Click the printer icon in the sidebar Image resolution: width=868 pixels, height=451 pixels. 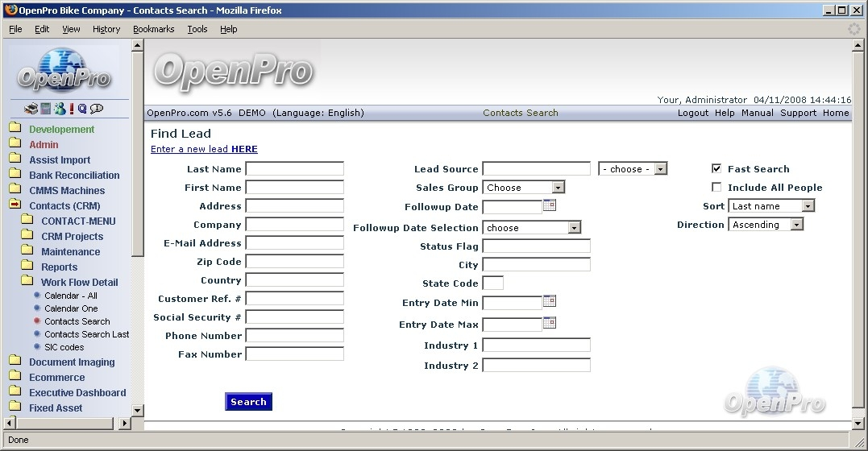click(31, 109)
